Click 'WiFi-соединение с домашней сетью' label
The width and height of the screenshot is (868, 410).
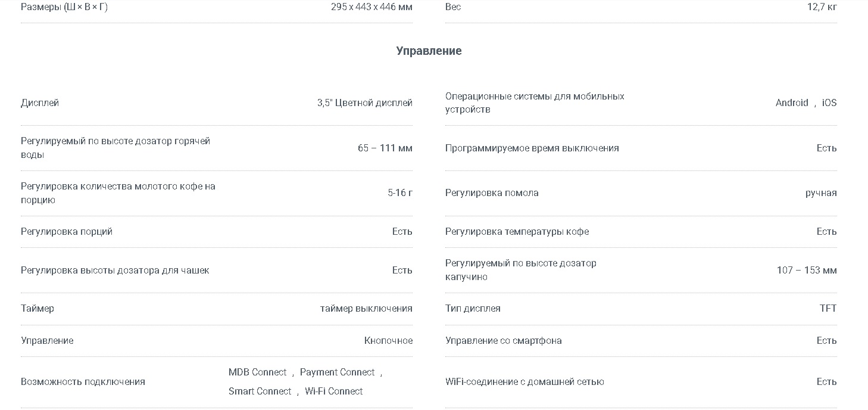pyautogui.click(x=524, y=382)
